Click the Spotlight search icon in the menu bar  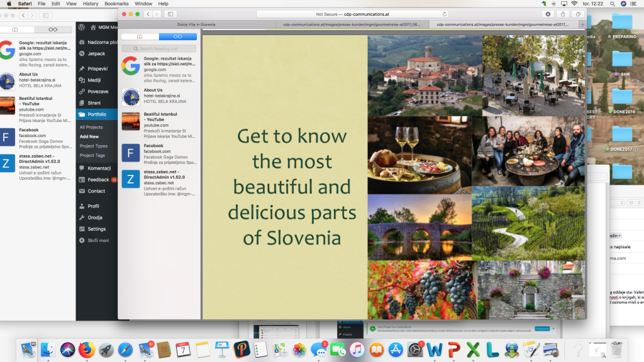point(613,4)
